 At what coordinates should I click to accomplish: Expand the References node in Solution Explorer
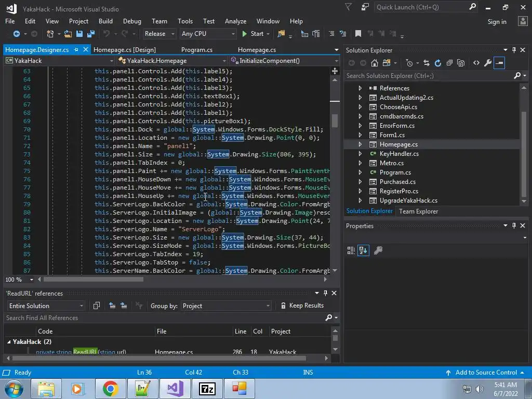[x=360, y=88]
